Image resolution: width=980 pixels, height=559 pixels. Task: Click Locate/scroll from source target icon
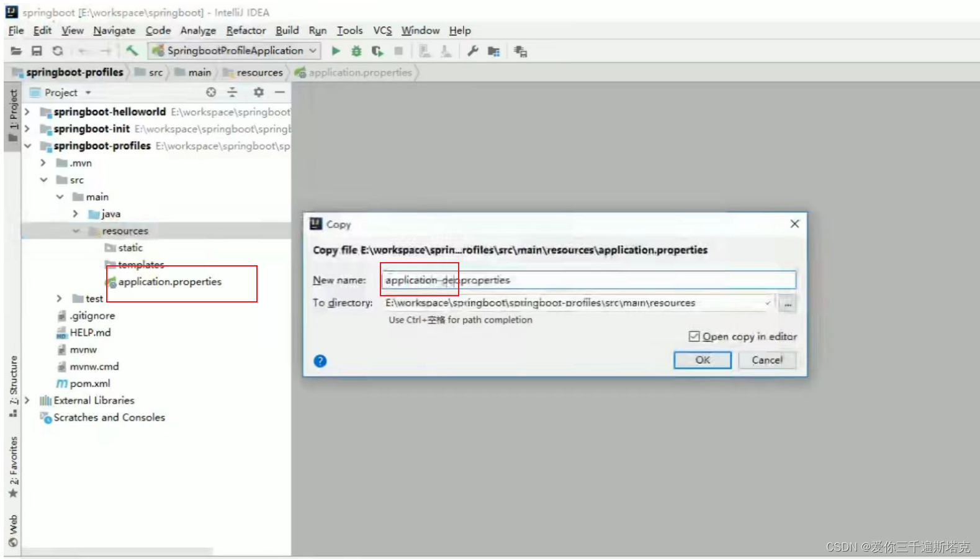(x=211, y=92)
